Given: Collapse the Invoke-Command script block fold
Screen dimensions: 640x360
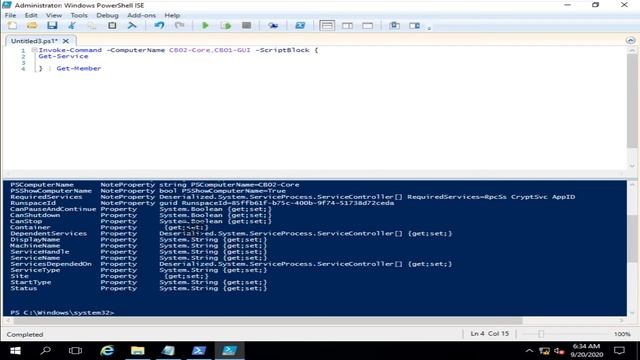Looking at the screenshot, I should [34, 50].
